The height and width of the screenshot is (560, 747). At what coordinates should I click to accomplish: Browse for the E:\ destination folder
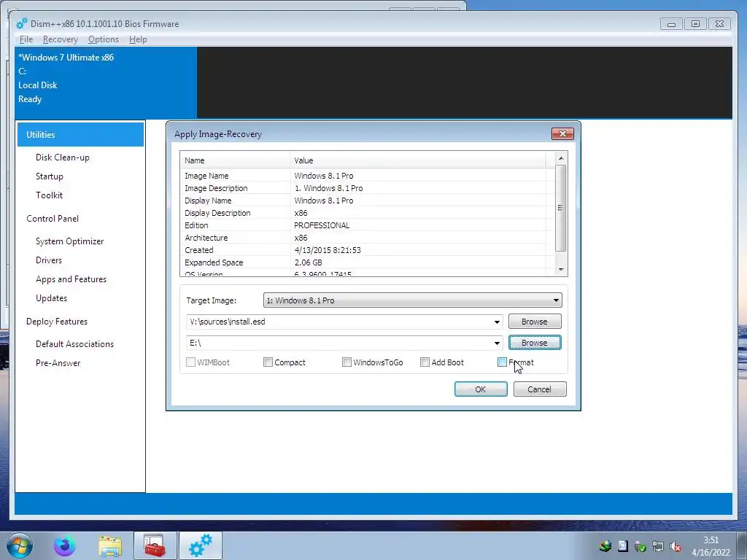tap(535, 343)
